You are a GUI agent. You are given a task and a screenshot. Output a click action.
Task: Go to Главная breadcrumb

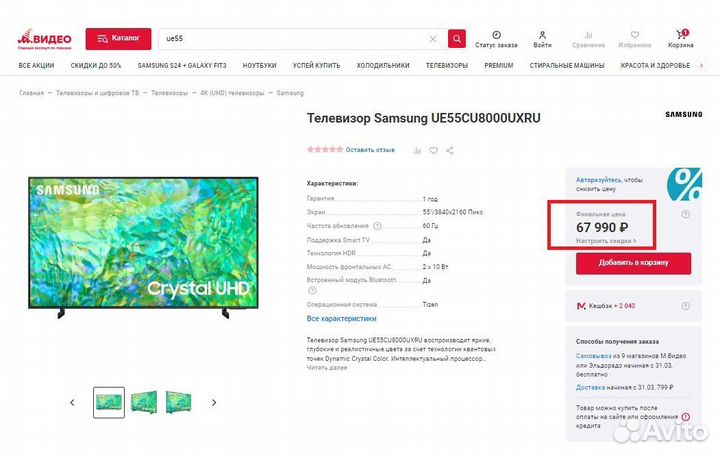pyautogui.click(x=32, y=93)
